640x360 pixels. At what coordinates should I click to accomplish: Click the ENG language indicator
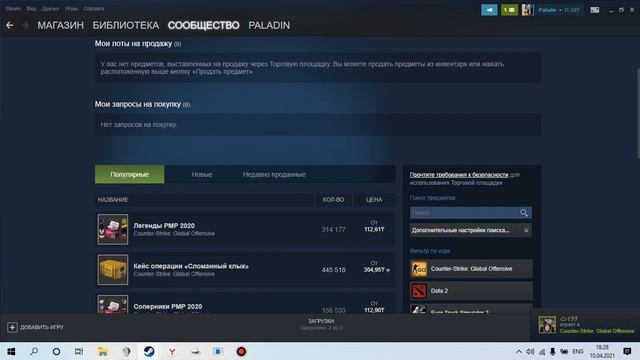tap(578, 351)
